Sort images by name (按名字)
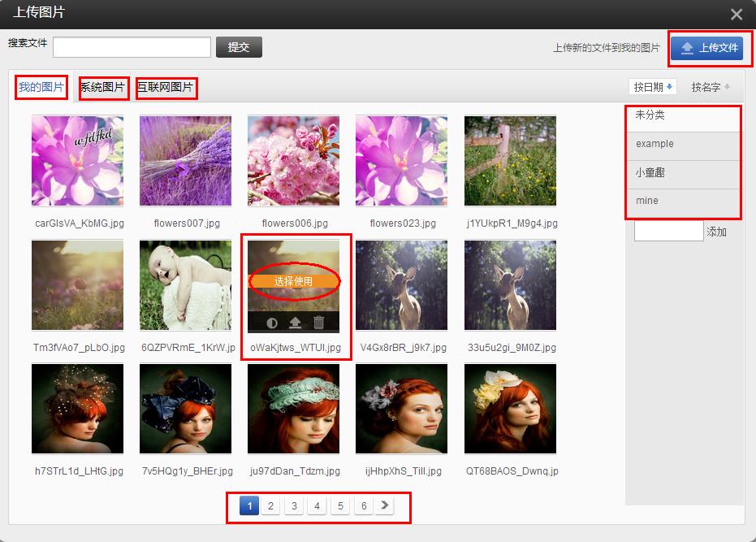 pyautogui.click(x=711, y=87)
